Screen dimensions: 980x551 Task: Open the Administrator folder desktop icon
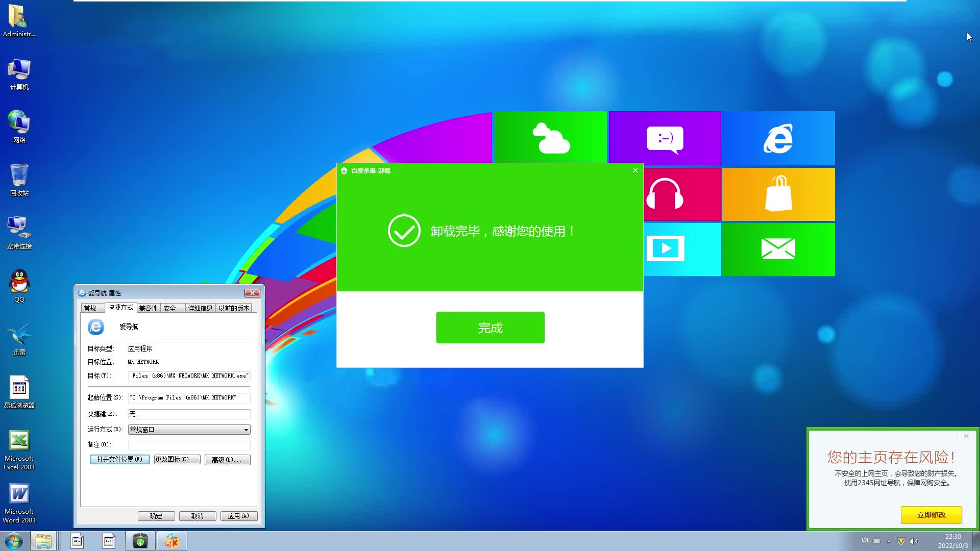pos(19,20)
